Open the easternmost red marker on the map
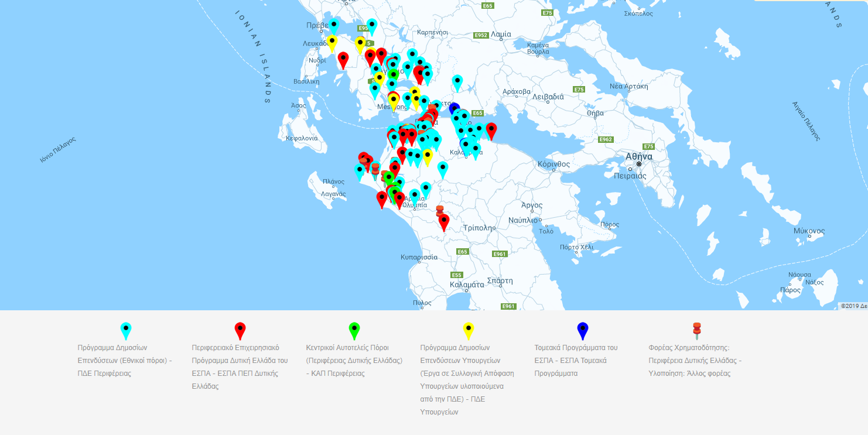This screenshot has height=435, width=868. click(491, 130)
